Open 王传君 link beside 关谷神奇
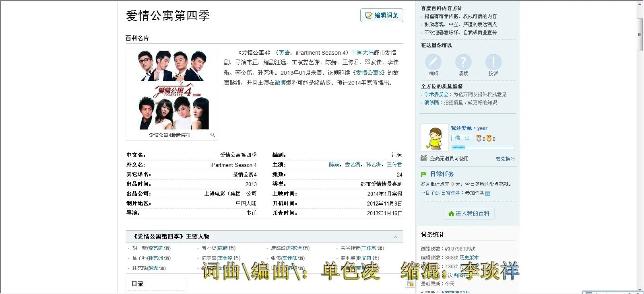The height and width of the screenshot is (294, 644). (369, 248)
